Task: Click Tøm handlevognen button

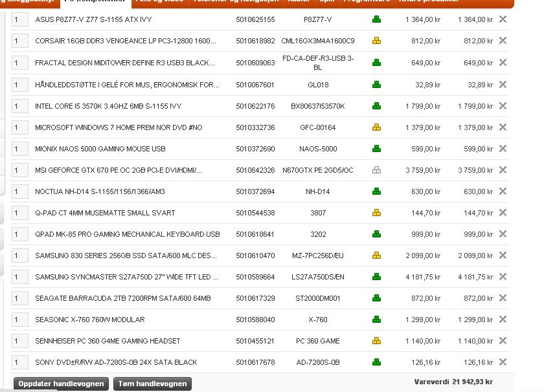Action: [x=152, y=384]
